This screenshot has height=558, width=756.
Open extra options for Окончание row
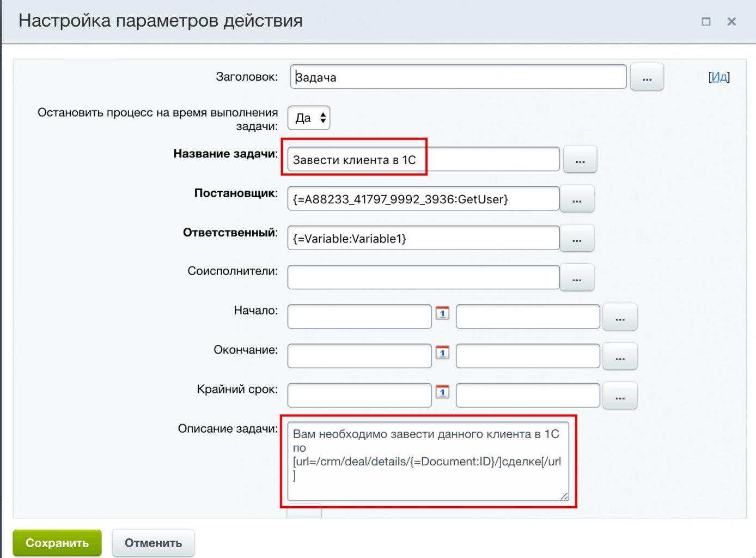(619, 356)
